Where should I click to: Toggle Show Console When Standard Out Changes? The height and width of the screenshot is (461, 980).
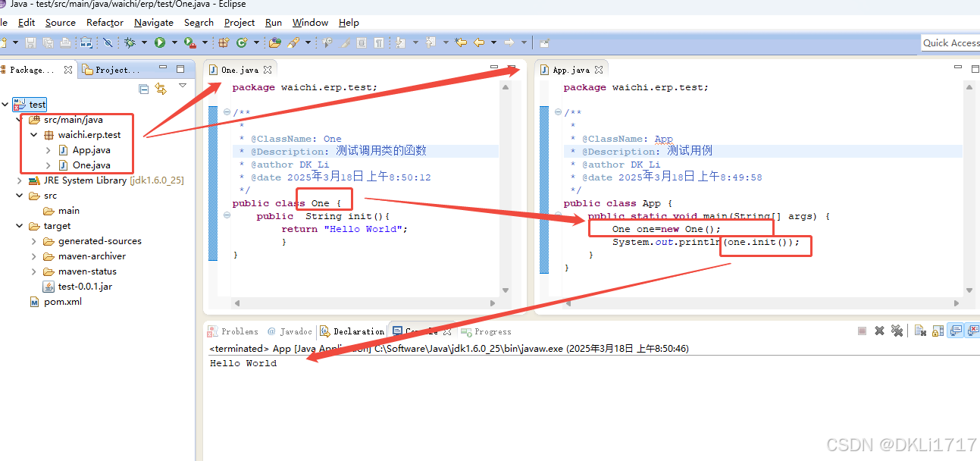(x=954, y=330)
